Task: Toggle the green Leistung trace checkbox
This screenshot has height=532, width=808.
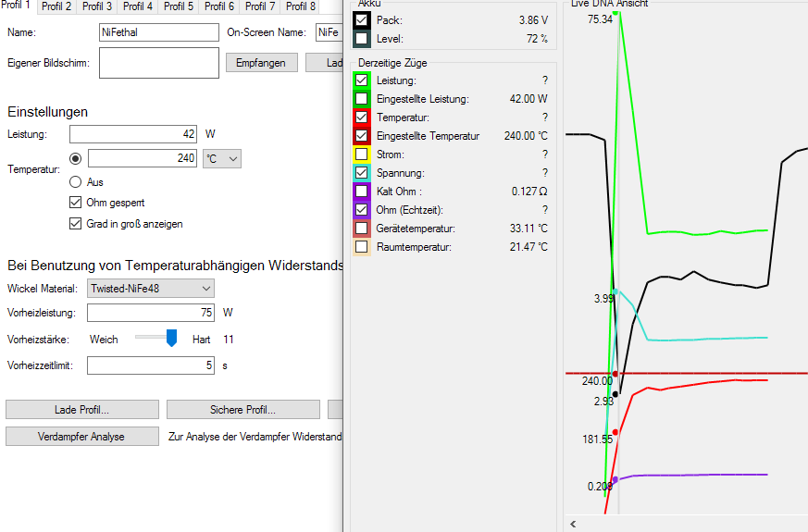Action: [361, 80]
